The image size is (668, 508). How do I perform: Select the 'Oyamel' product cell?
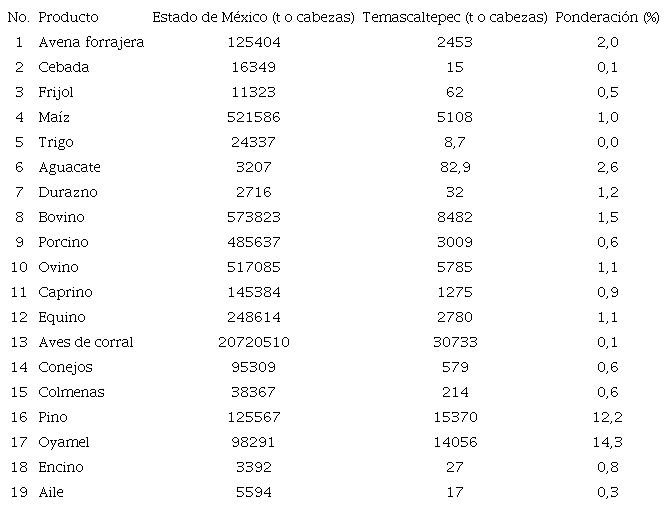[x=64, y=442]
